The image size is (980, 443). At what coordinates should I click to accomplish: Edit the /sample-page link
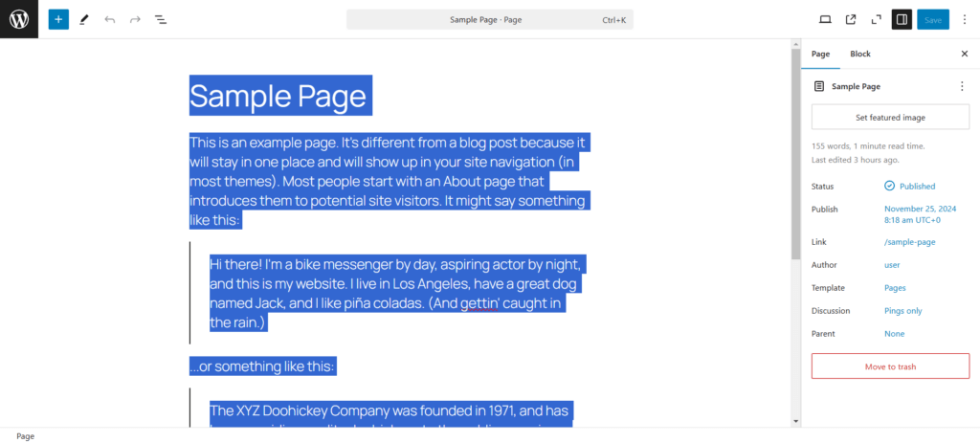click(x=910, y=242)
